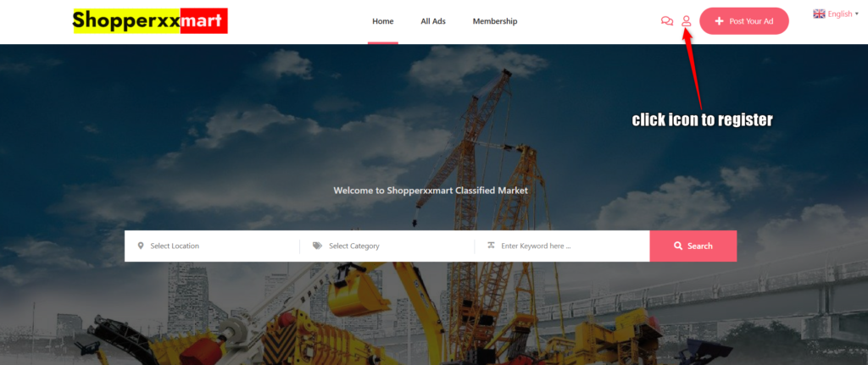This screenshot has height=365, width=868.
Task: Click the user account register icon
Action: coord(687,21)
